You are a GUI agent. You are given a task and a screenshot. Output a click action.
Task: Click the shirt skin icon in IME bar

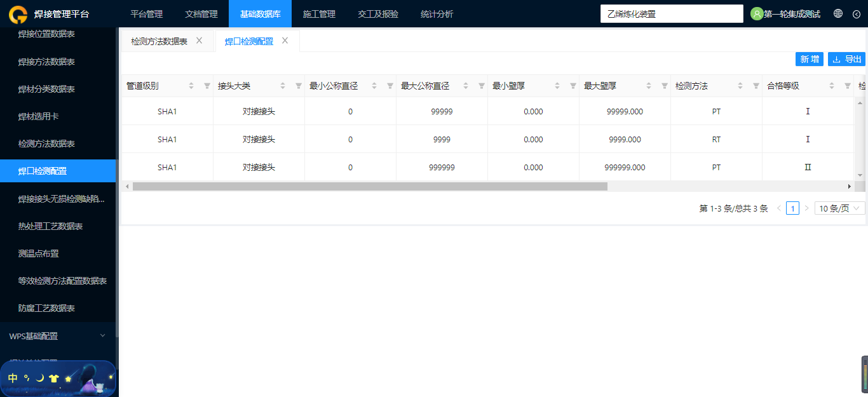53,378
